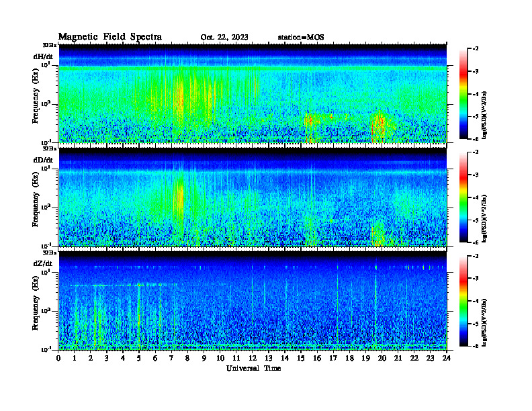Click the color bar beside the dZ/dt panel
The image size is (532, 411).
point(463,301)
